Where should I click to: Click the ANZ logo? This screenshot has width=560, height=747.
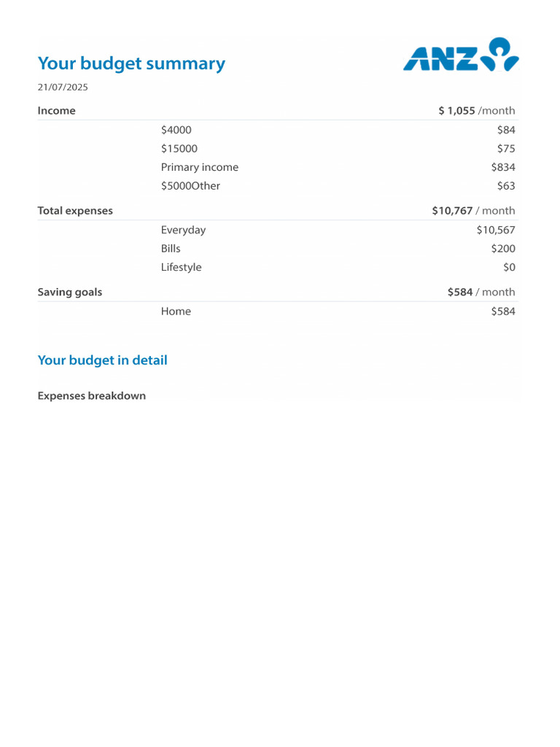click(461, 55)
